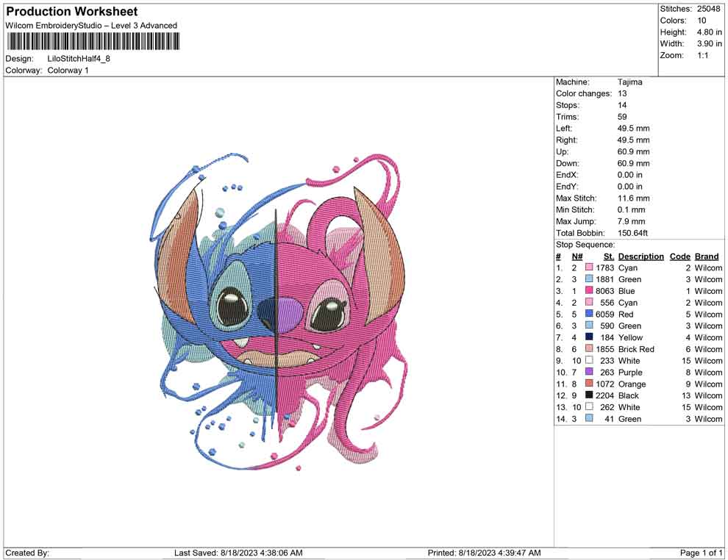
Task: Click the pink swatch for stop 1 (1783 Cyan)
Action: pos(589,268)
